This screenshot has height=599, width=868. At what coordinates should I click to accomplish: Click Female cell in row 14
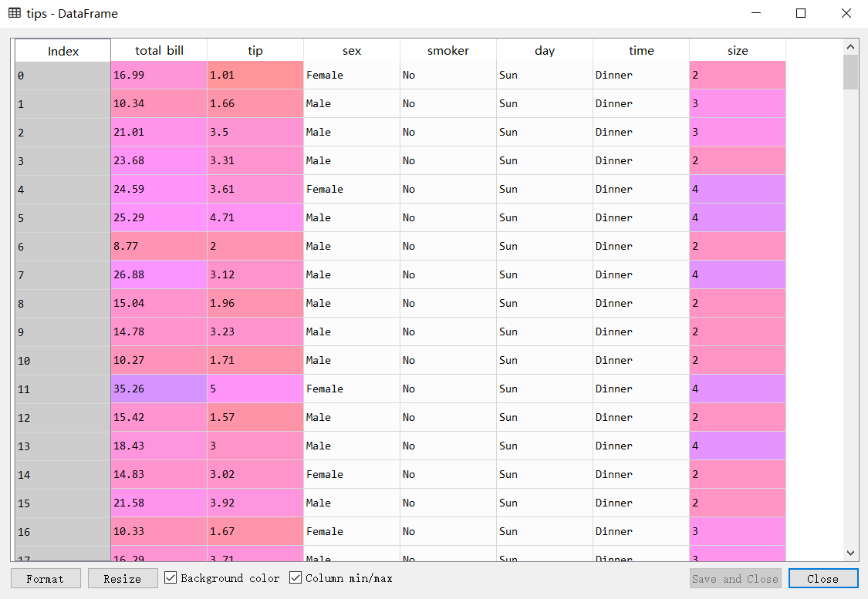coord(352,475)
